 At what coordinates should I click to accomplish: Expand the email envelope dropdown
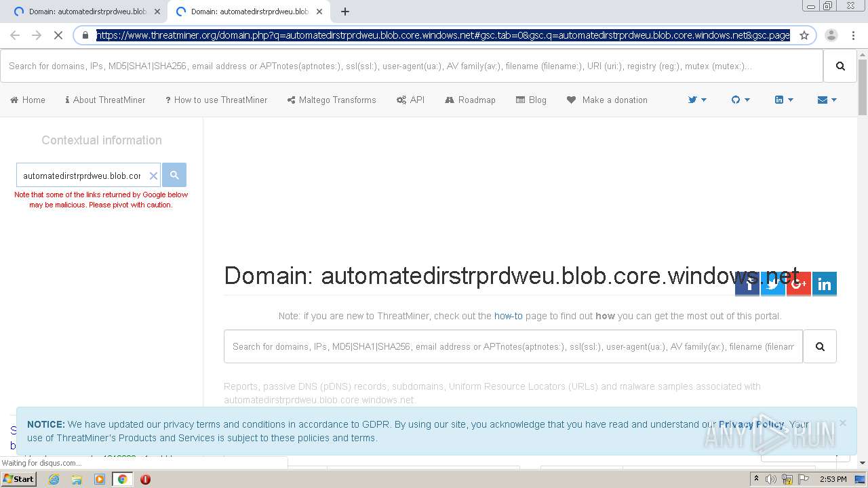[x=827, y=100]
